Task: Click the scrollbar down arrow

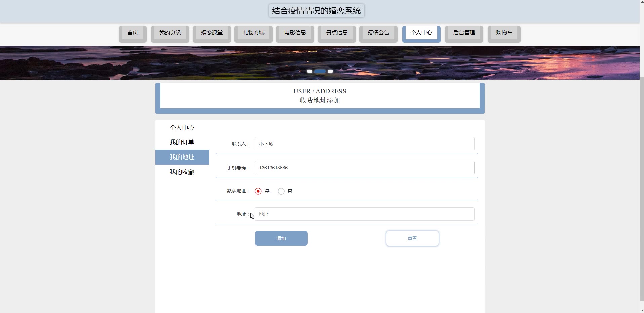Action: pyautogui.click(x=642, y=310)
